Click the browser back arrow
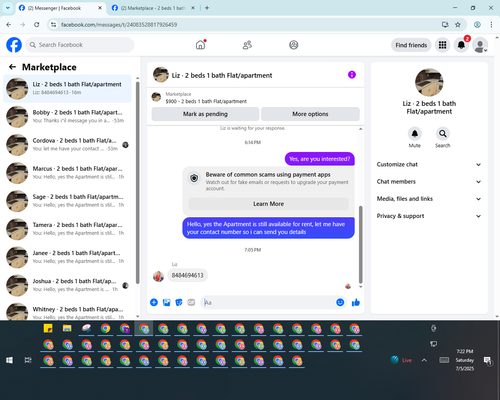Screen dimensions: 500x400 tap(9, 24)
